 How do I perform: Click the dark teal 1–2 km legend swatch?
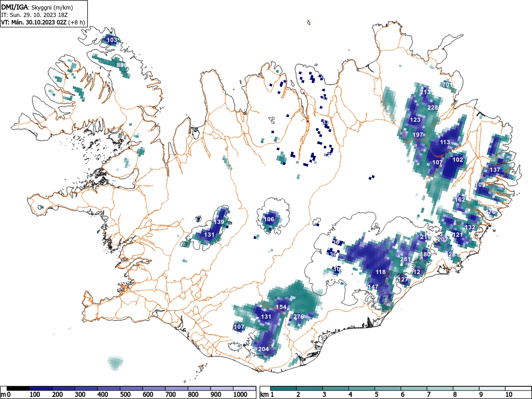pos(284,388)
